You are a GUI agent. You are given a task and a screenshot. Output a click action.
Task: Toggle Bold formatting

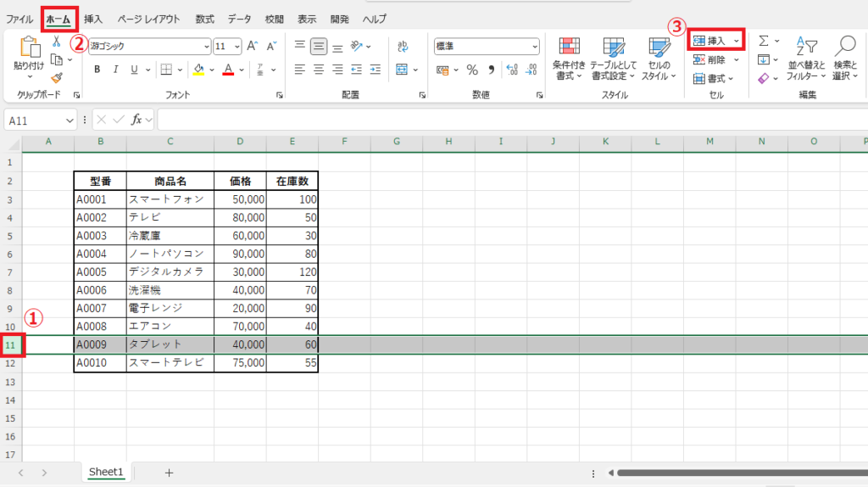tap(97, 70)
